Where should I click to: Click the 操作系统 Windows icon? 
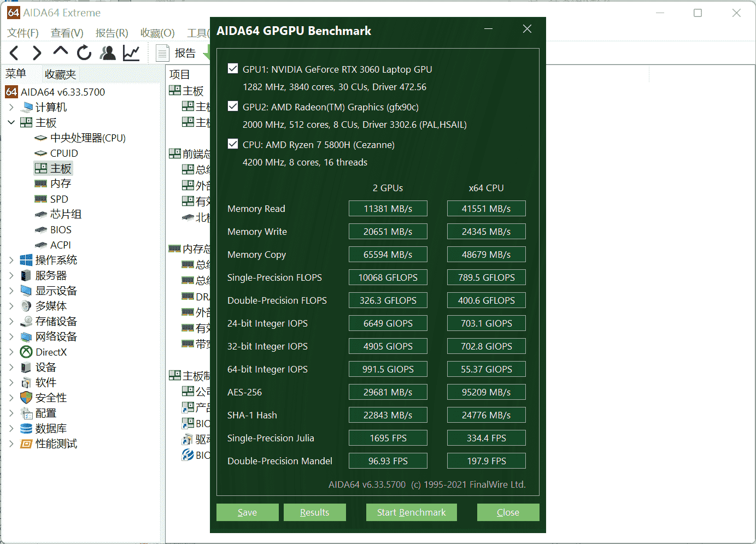[26, 260]
